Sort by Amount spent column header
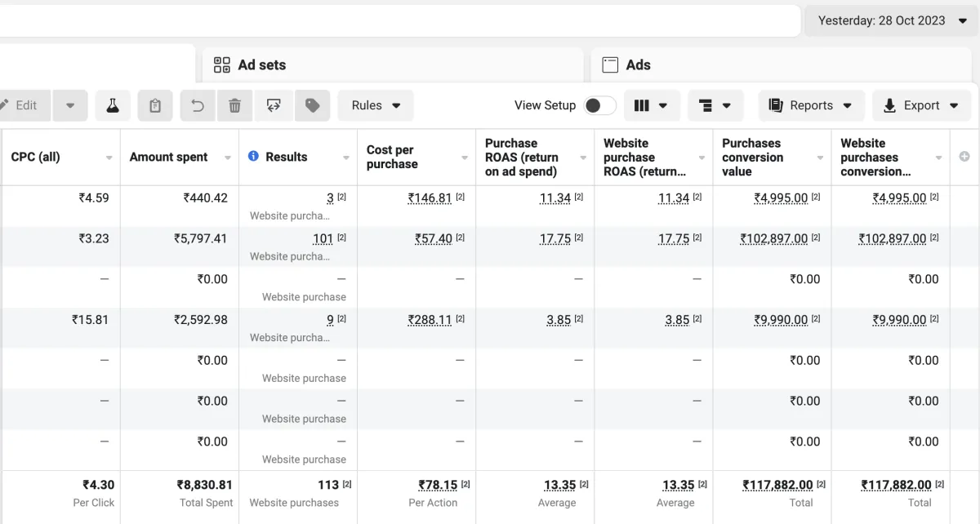The height and width of the screenshot is (524, 980). tap(168, 157)
